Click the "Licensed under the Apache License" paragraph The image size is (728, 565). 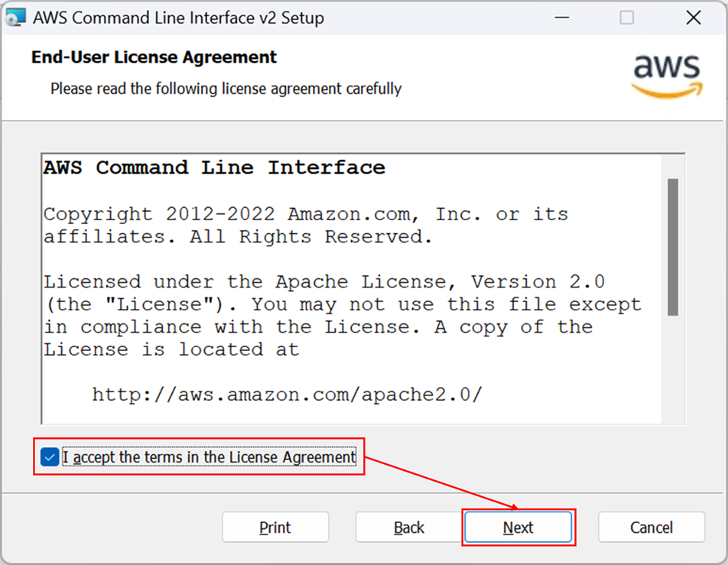(x=342, y=316)
